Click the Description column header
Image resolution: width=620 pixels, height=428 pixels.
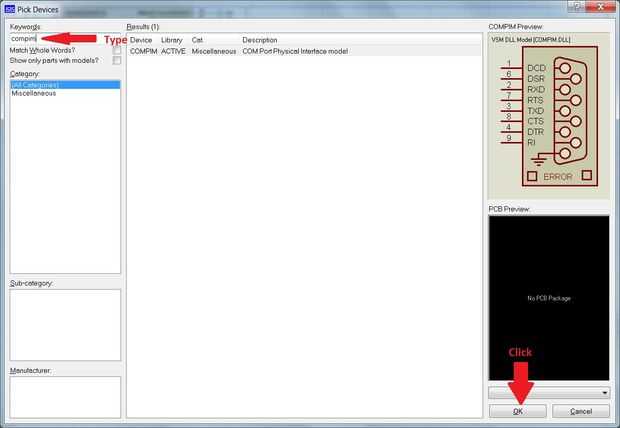pyautogui.click(x=259, y=40)
